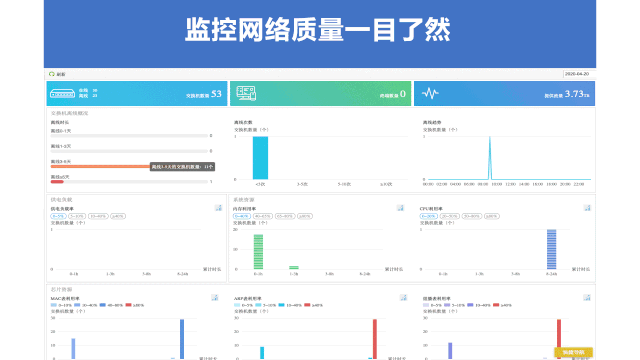Select 0–5% power load rate filter
The width and height of the screenshot is (640, 360).
[58, 216]
